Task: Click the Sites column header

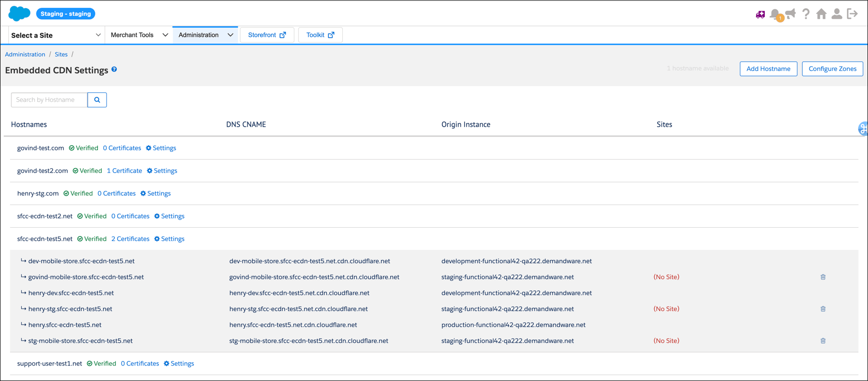Action: (x=664, y=124)
